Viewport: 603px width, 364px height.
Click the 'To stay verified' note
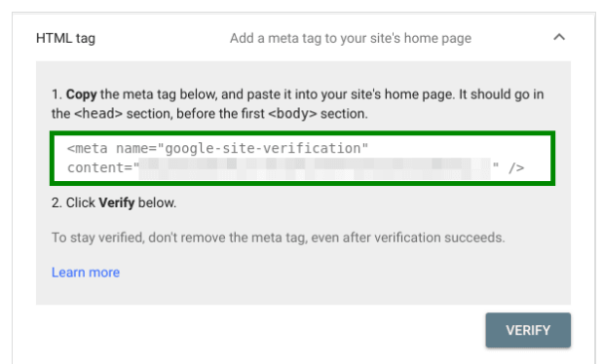pyautogui.click(x=278, y=237)
